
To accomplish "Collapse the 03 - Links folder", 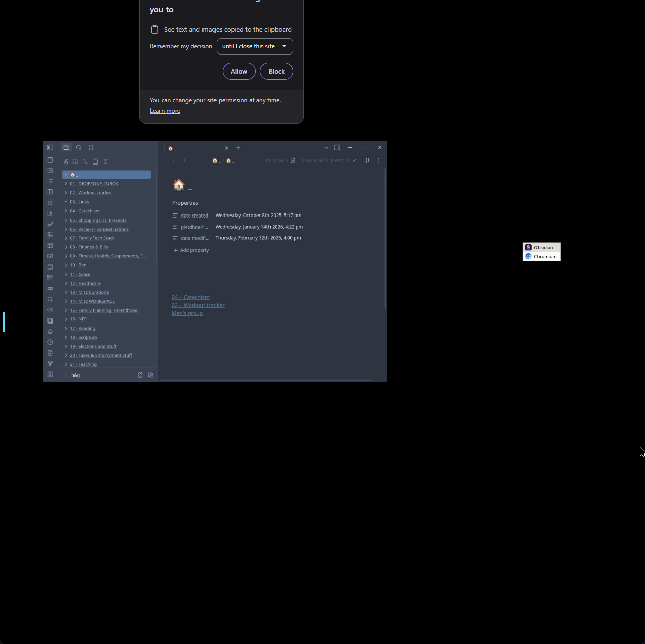I will pos(66,202).
